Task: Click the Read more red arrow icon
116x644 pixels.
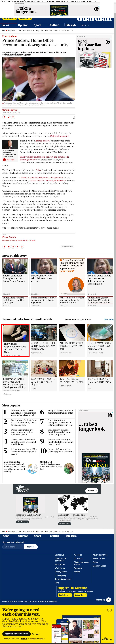Action: pyautogui.click(x=4, y=160)
